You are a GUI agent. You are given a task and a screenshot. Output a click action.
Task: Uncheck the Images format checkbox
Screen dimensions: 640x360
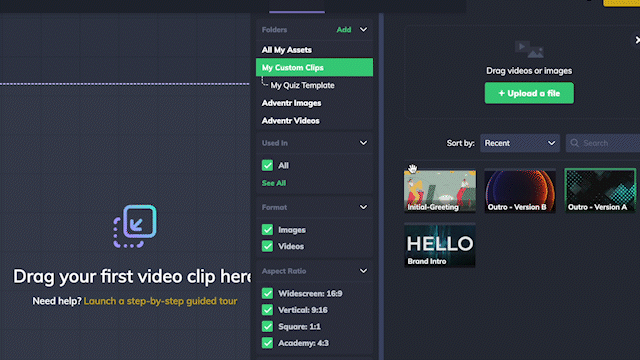pos(267,230)
